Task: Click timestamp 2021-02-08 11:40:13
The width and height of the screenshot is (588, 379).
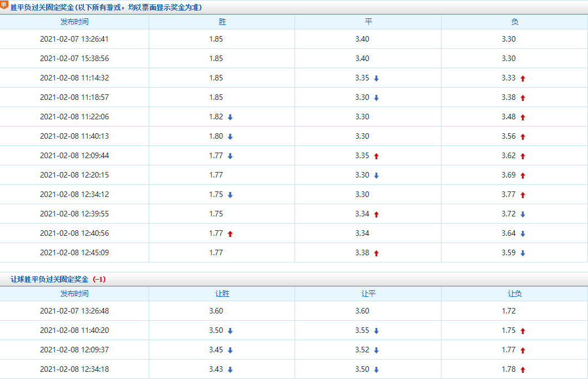Action: [x=74, y=136]
